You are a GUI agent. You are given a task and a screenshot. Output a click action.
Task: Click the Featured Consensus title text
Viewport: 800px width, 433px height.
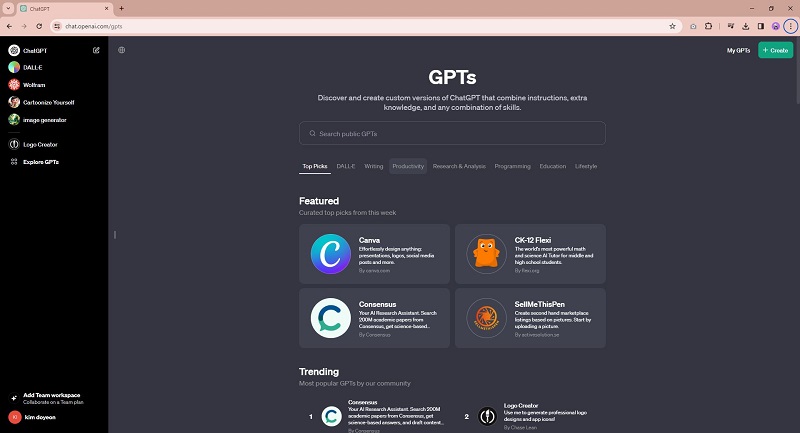[377, 304]
